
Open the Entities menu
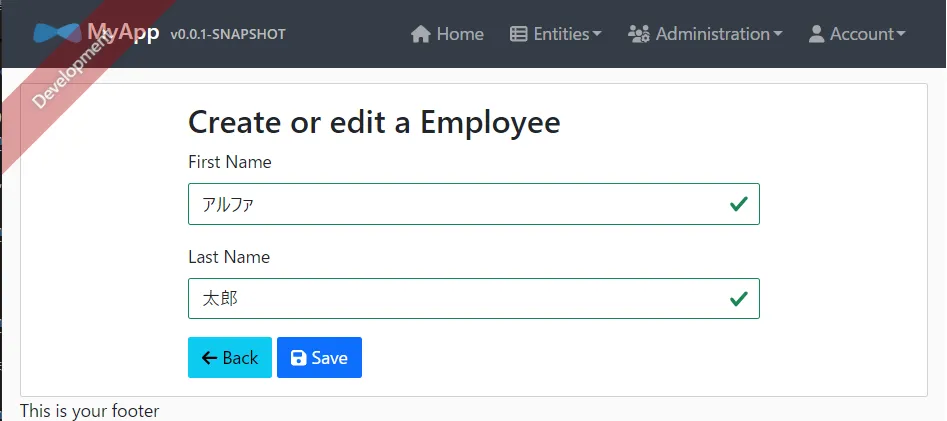click(556, 34)
